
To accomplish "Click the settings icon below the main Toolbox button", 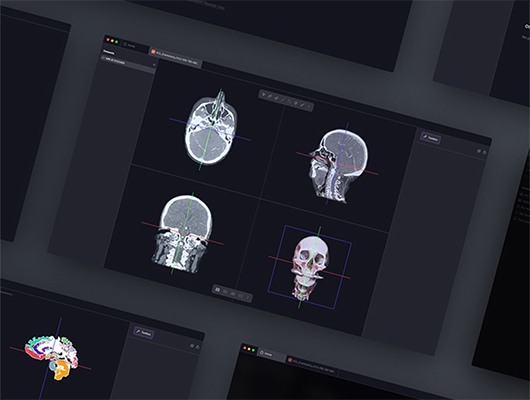I will pos(479,151).
